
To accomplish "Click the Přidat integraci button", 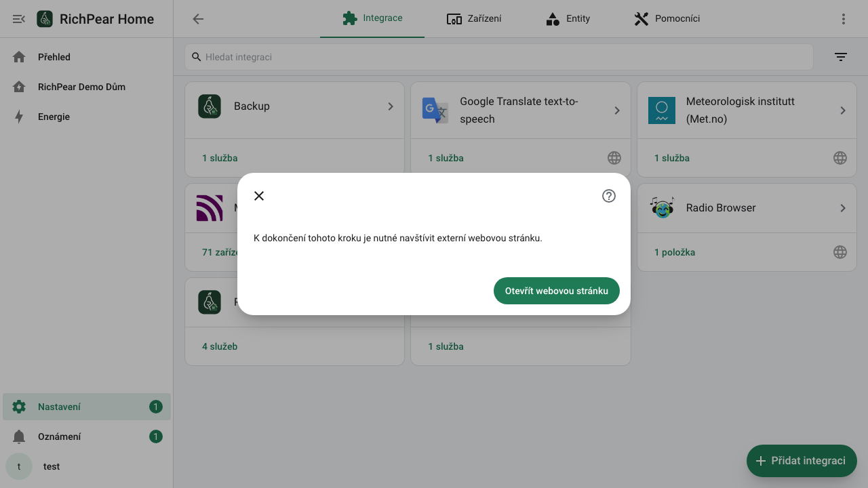I will coord(802,461).
